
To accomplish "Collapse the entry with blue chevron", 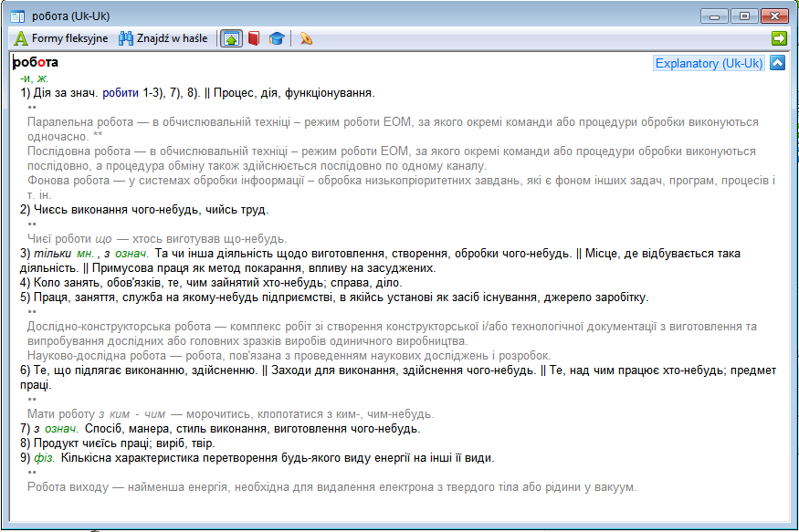I will pyautogui.click(x=777, y=63).
